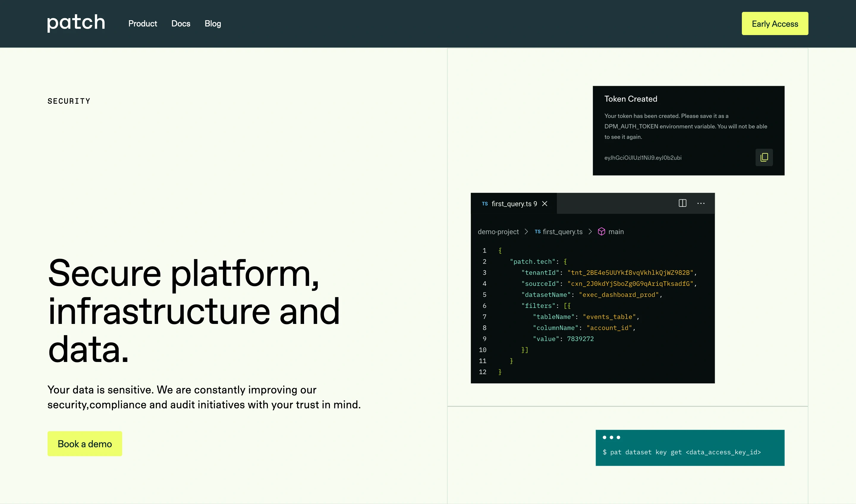Click the patch logo in header
This screenshot has height=504, width=856.
coord(76,23)
